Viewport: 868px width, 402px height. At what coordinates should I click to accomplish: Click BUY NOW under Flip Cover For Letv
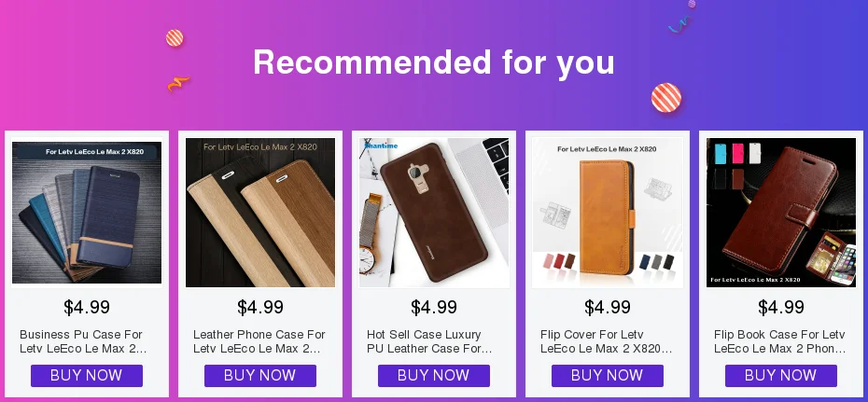(x=608, y=376)
